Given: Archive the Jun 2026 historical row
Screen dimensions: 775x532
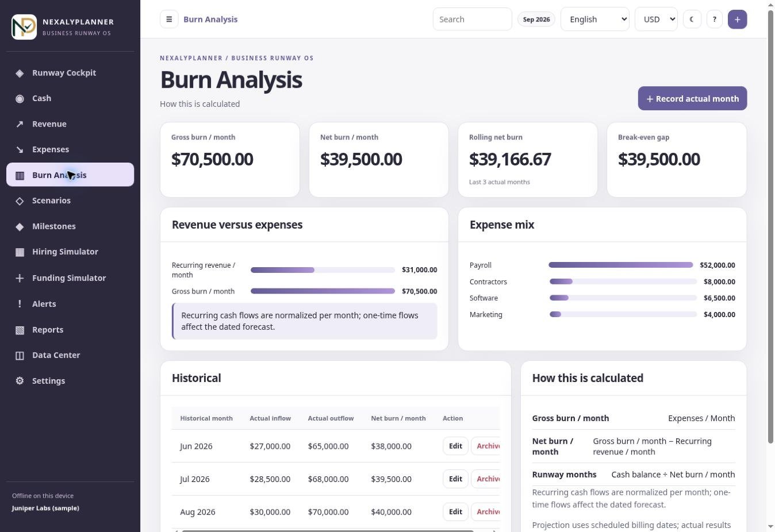Looking at the screenshot, I should 486,446.
